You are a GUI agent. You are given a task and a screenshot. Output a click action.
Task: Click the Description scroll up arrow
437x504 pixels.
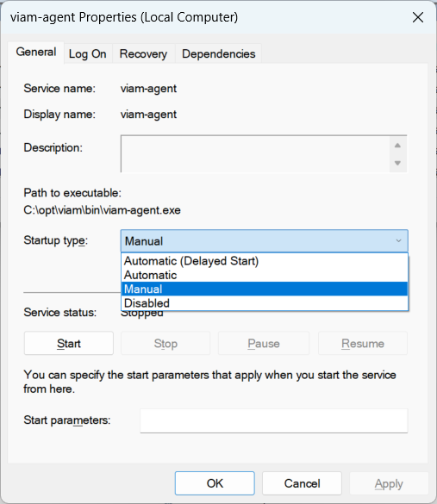pyautogui.click(x=397, y=146)
